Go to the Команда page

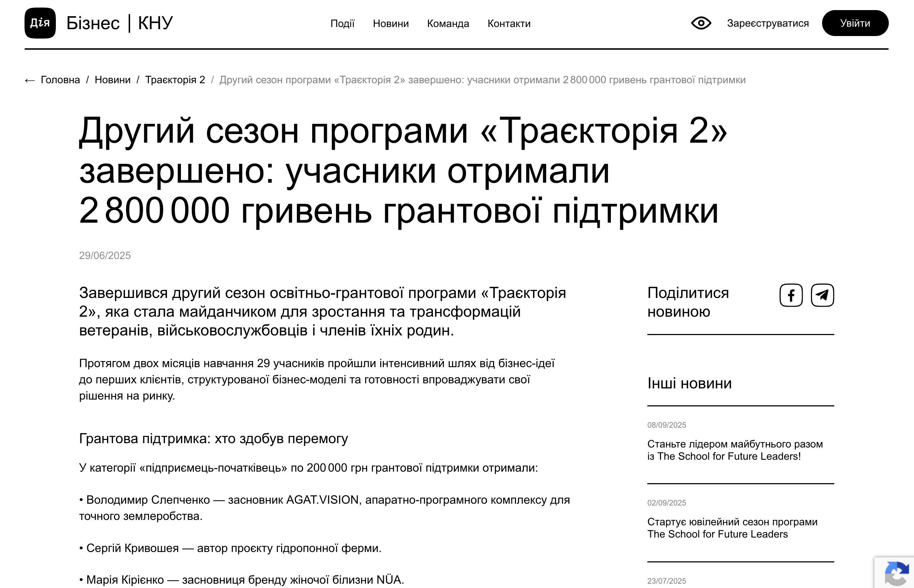[x=448, y=24]
